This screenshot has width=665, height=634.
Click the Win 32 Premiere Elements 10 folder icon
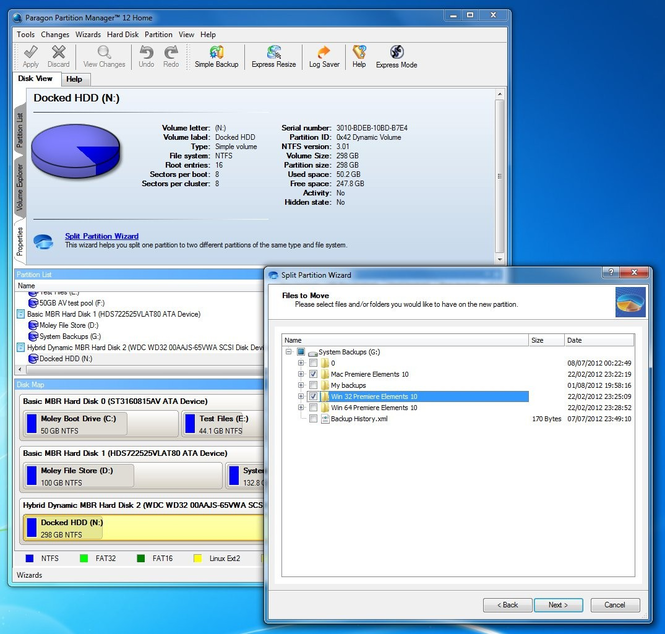point(325,397)
